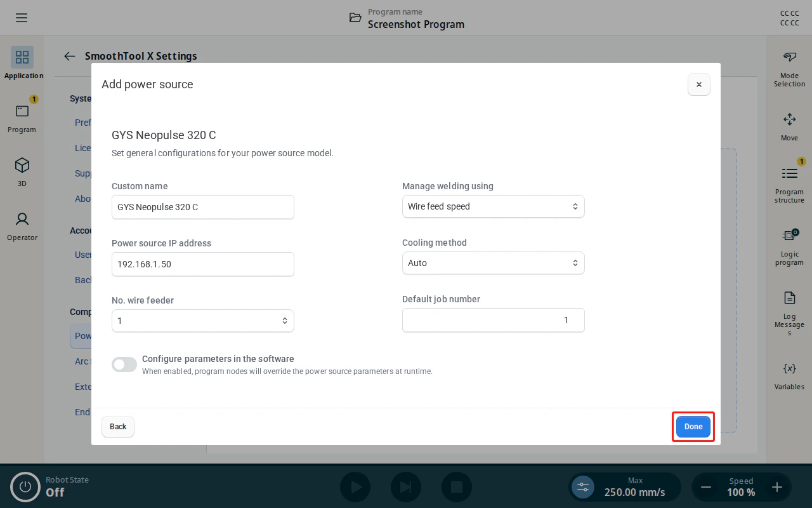Click the step forward playback button
Screen dimensions: 812x508
tap(406, 487)
